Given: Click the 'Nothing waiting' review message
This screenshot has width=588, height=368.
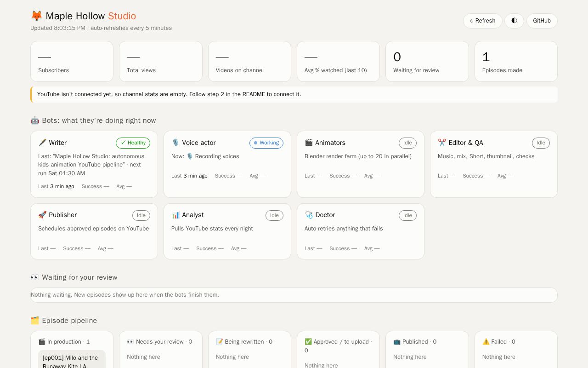Looking at the screenshot, I should tap(125, 295).
